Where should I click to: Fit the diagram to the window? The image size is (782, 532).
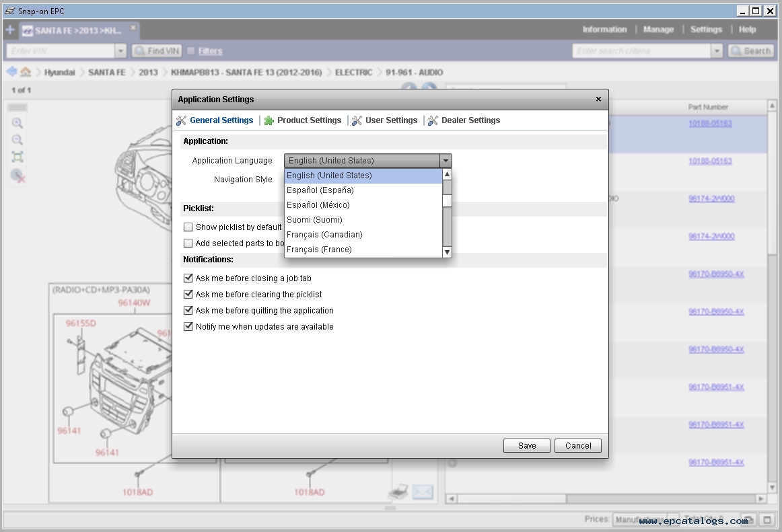[17, 157]
